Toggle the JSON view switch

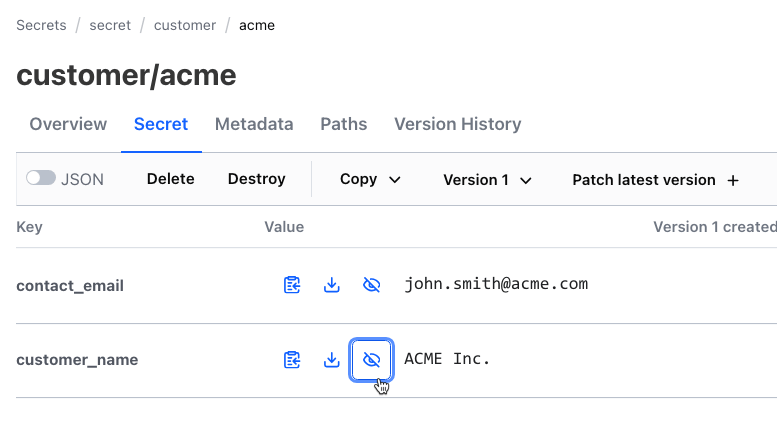41,179
